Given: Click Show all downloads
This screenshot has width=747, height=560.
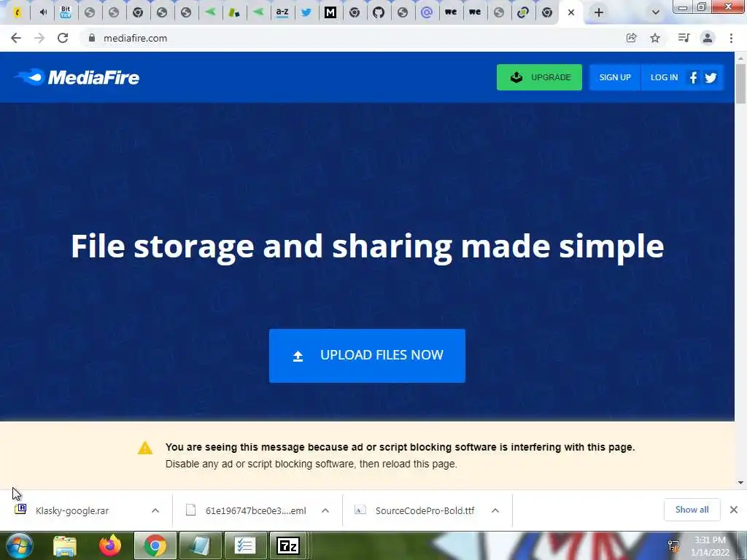Looking at the screenshot, I should click(692, 510).
